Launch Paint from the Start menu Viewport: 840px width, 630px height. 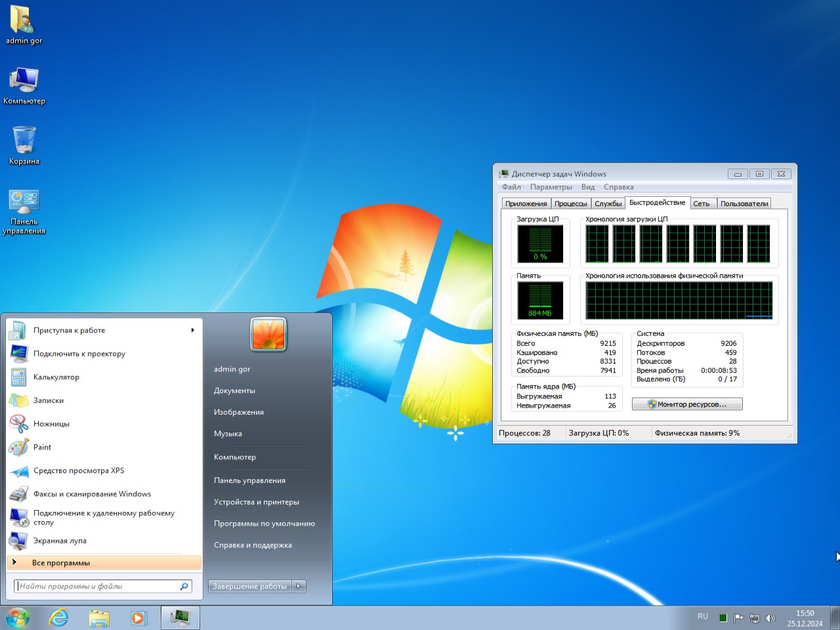click(42, 448)
